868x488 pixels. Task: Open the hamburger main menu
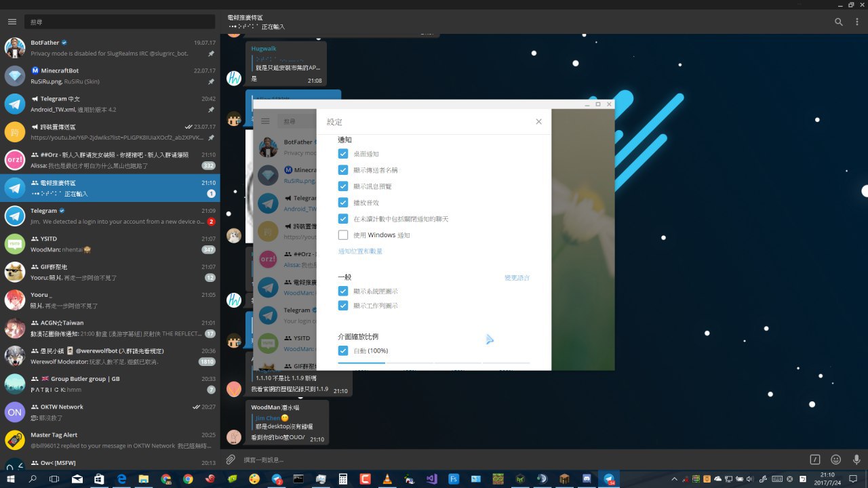coord(12,22)
